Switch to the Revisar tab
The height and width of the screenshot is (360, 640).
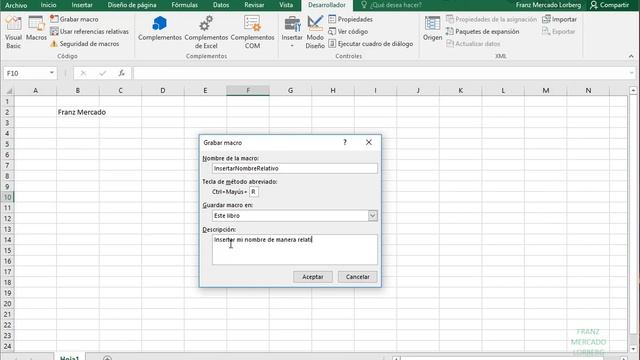pos(254,5)
